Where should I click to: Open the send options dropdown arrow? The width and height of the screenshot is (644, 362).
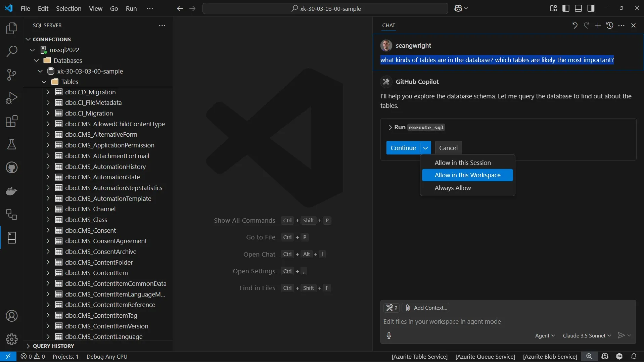point(629,335)
